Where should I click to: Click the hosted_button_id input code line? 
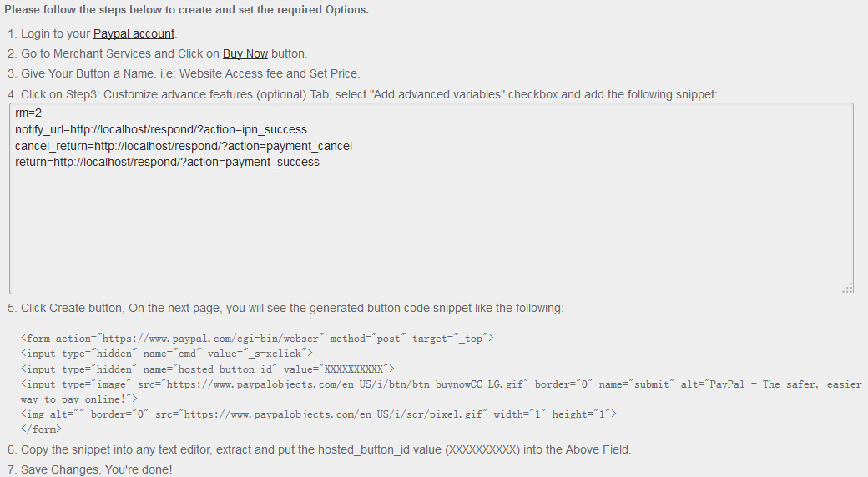point(208,369)
